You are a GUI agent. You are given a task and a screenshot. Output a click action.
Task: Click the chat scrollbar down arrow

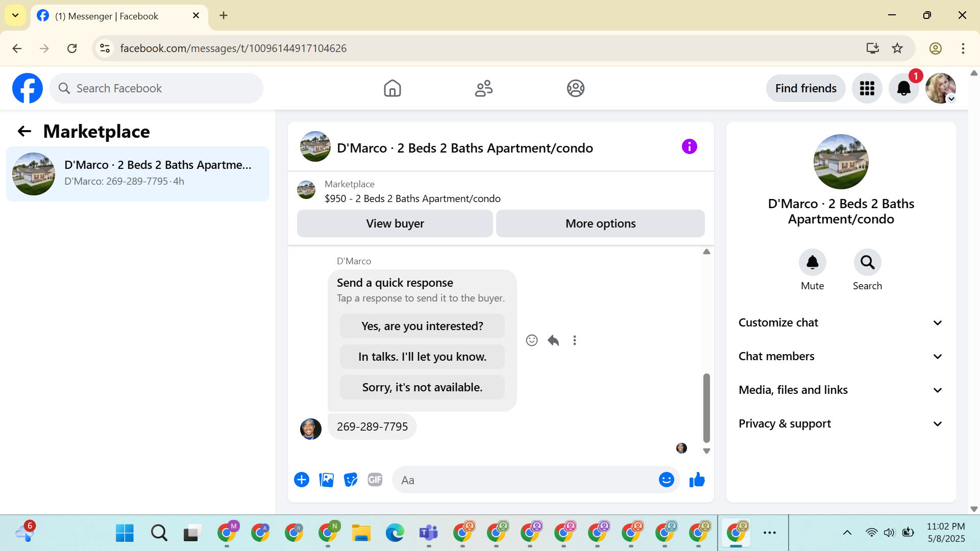[x=706, y=451]
